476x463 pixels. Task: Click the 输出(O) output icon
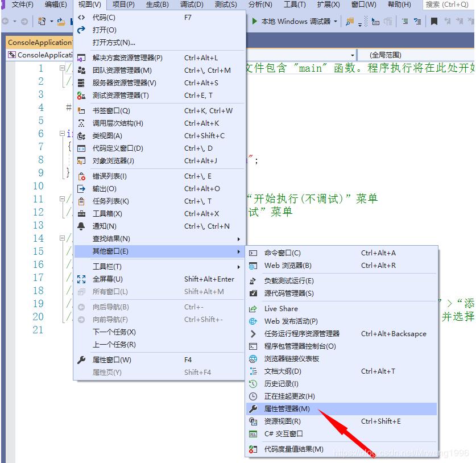pyautogui.click(x=81, y=189)
